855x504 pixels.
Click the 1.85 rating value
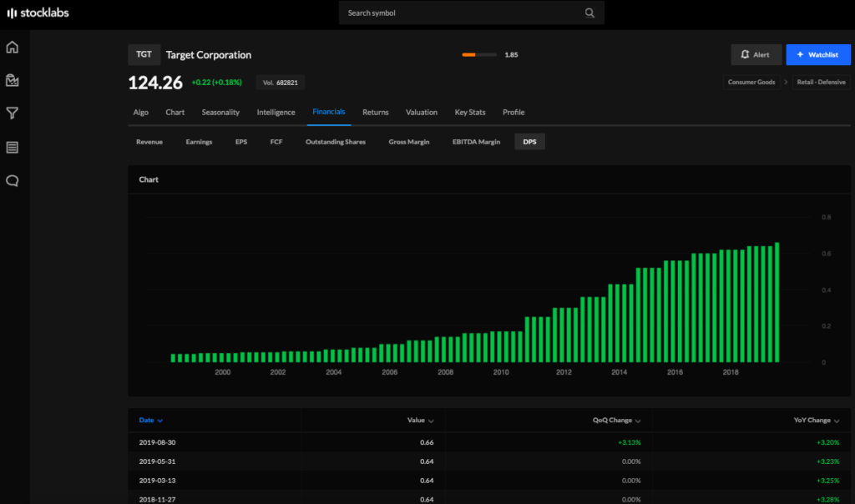pos(511,54)
